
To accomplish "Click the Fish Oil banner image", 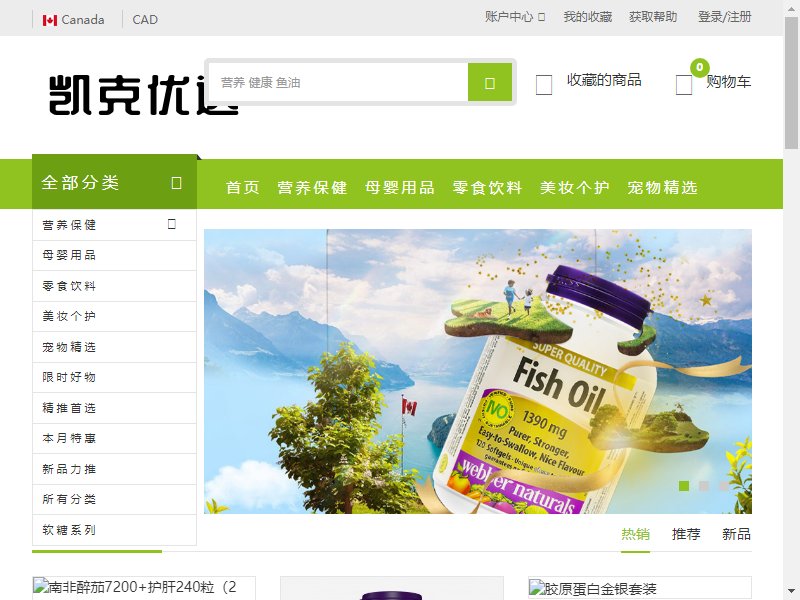I will click(x=478, y=371).
